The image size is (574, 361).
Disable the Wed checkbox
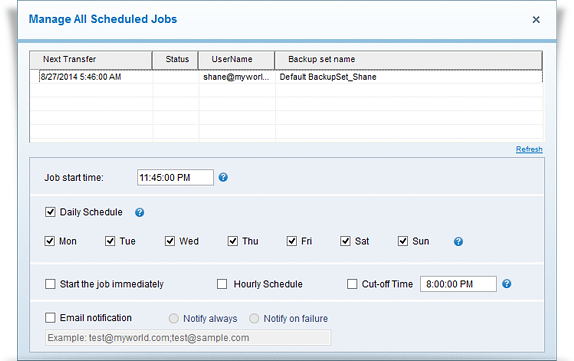coord(169,241)
